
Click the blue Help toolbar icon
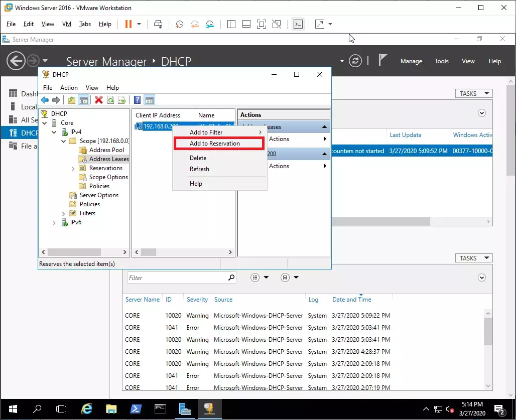tap(137, 100)
